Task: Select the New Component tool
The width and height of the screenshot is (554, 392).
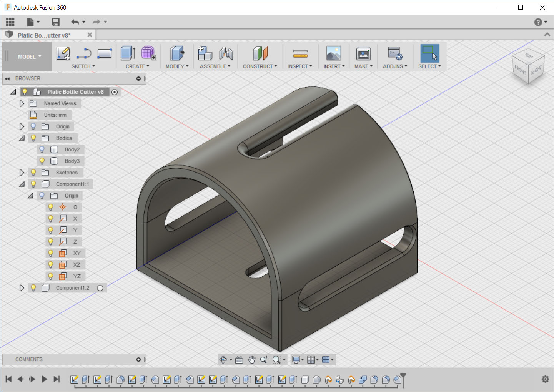Action: pos(205,53)
